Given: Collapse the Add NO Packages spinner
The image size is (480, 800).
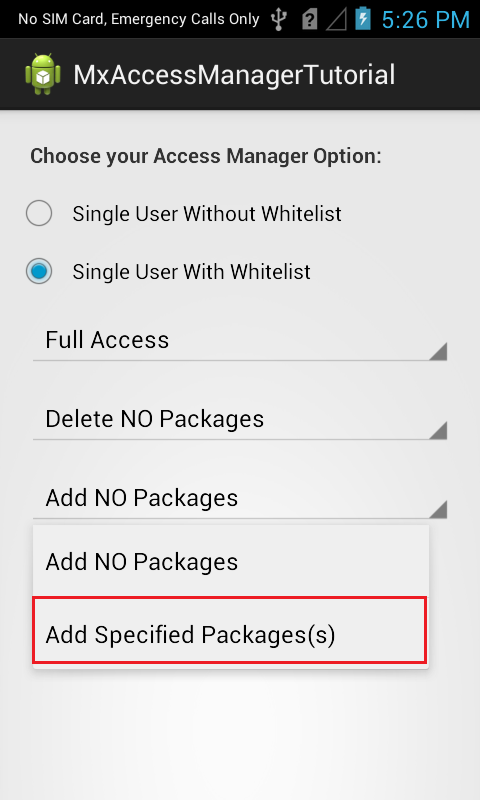Looking at the screenshot, I should [240, 499].
